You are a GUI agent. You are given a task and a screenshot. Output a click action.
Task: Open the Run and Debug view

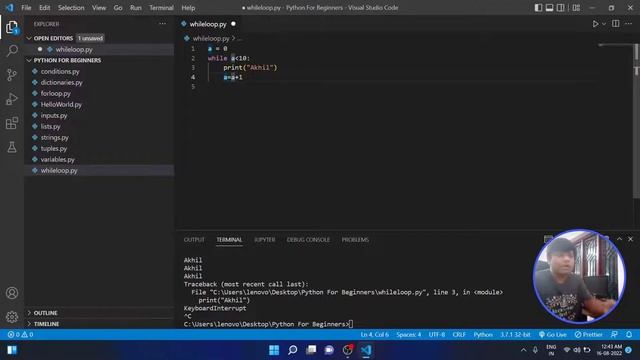pos(12,99)
